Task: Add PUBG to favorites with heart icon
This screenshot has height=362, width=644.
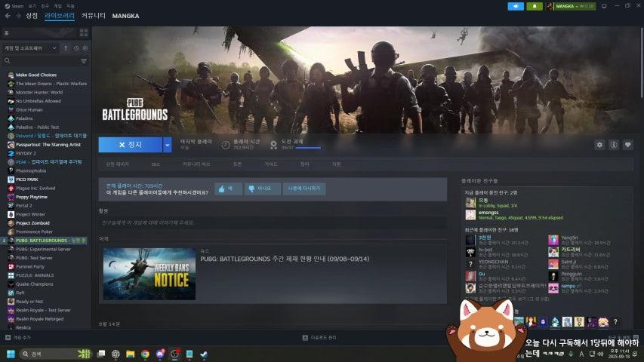Action: click(x=627, y=145)
